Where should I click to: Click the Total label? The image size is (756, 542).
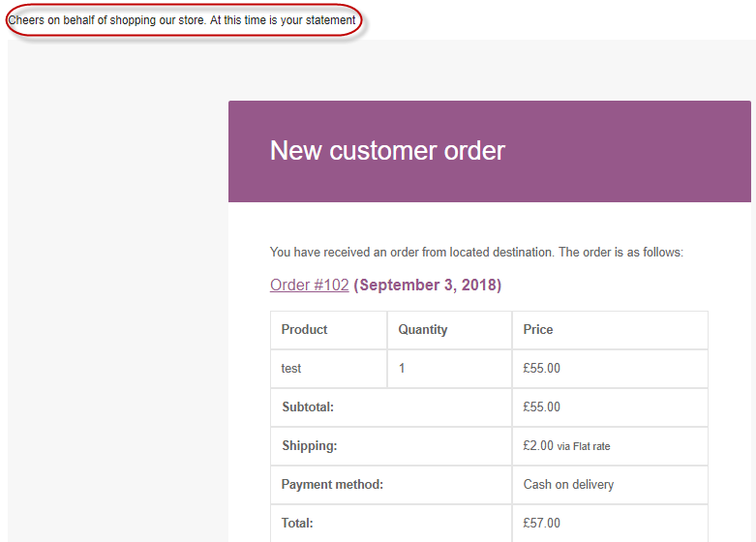click(x=297, y=523)
